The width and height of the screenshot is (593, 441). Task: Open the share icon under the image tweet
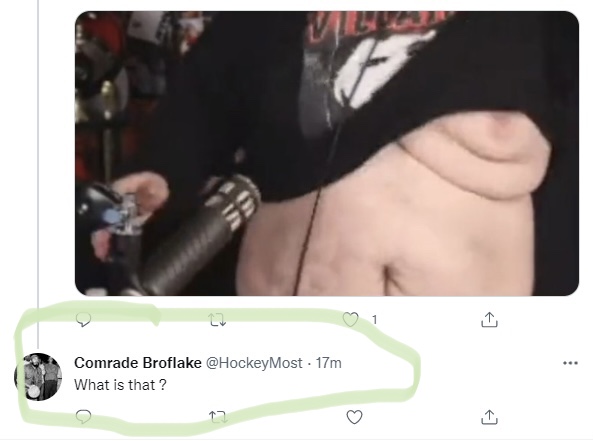pos(489,320)
